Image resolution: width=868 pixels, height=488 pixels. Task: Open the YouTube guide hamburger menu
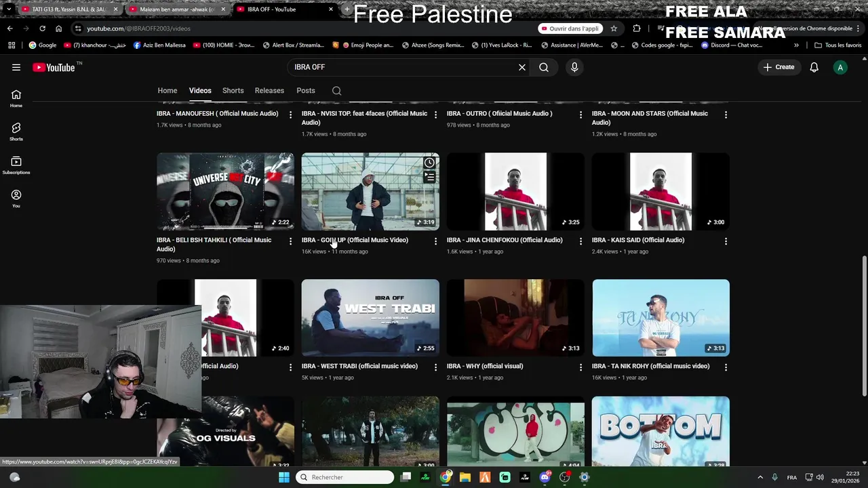click(16, 67)
